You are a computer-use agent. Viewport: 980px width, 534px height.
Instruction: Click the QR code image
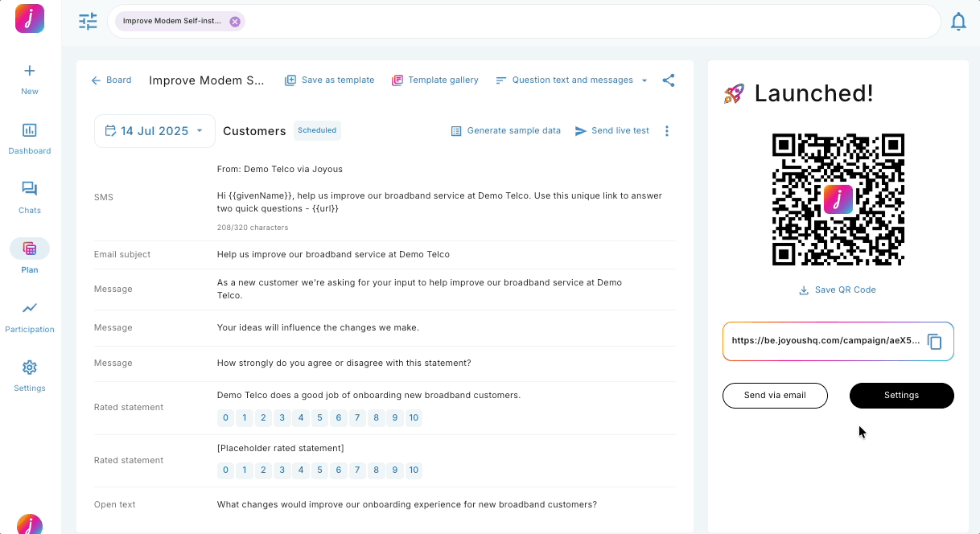click(838, 199)
